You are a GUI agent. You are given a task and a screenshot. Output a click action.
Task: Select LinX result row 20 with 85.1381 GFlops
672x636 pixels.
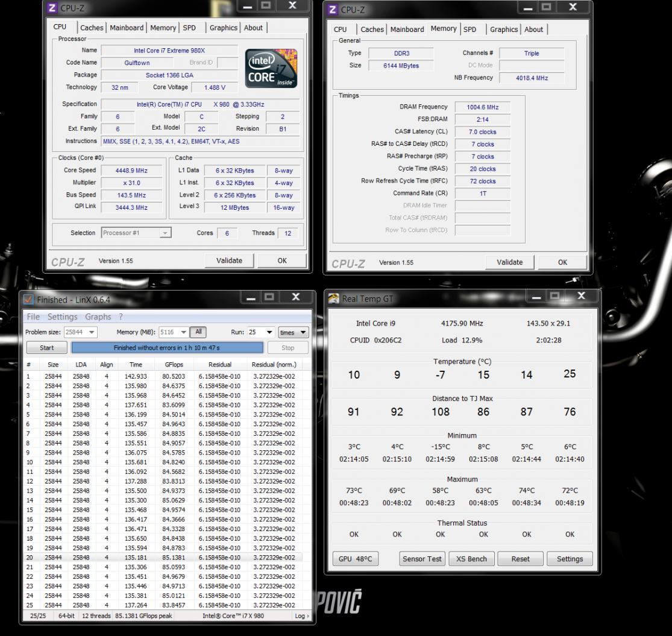tap(163, 557)
